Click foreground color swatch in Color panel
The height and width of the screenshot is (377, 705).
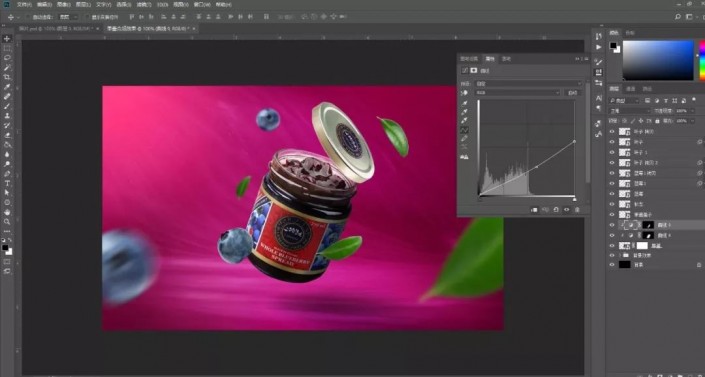(x=613, y=45)
